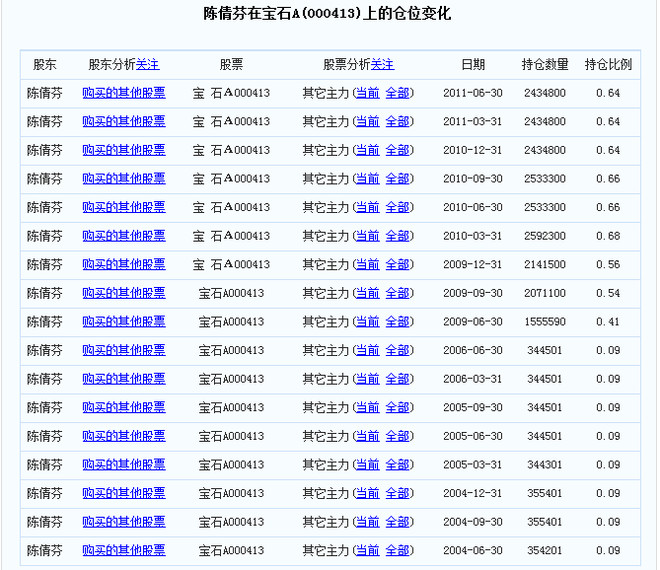Click 当前 link in 2011-06-30 row
Image resolution: width=660 pixels, height=570 pixels.
368,93
